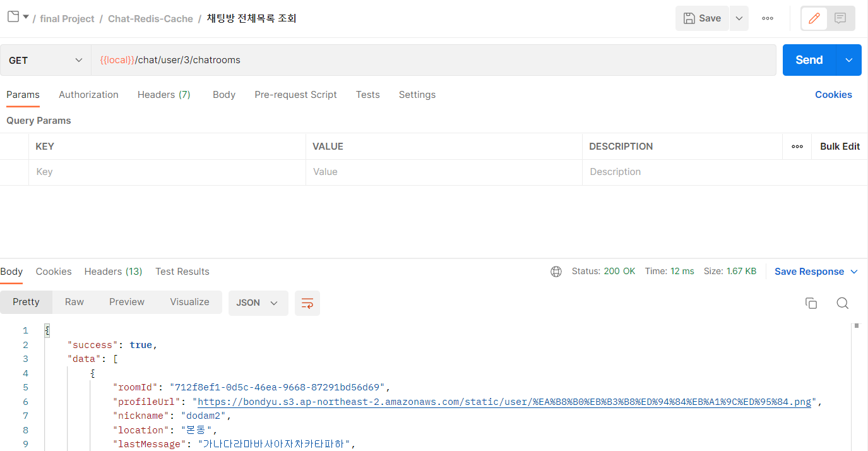Open the final Project breadcrumb
Viewport: 868px width, 451px height.
(x=67, y=18)
